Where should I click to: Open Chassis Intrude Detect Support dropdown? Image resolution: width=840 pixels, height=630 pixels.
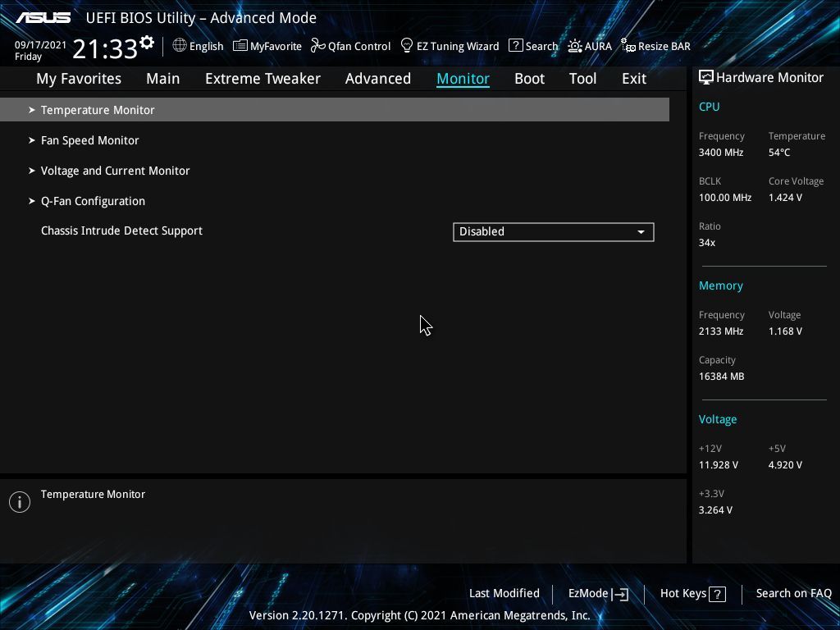554,232
